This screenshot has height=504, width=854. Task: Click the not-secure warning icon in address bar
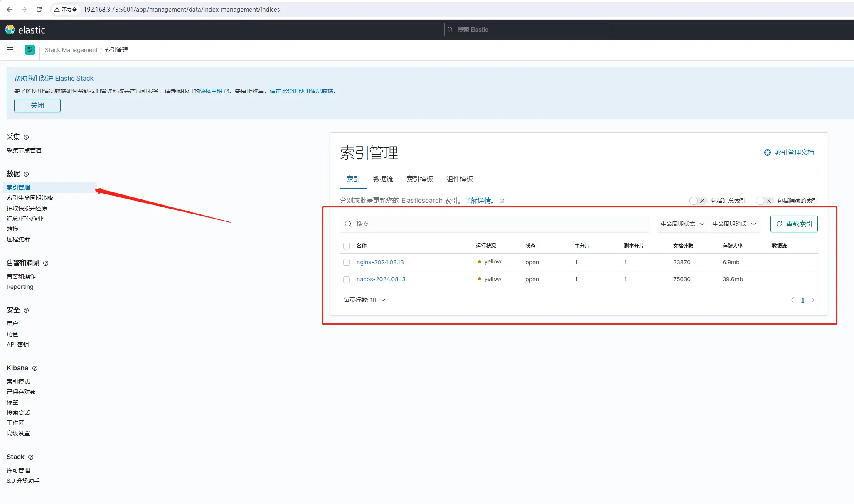(57, 10)
